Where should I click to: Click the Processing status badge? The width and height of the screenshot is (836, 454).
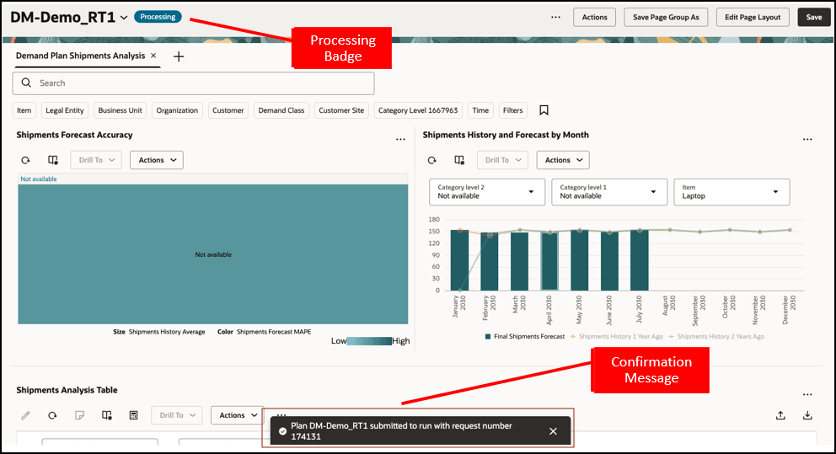[158, 17]
